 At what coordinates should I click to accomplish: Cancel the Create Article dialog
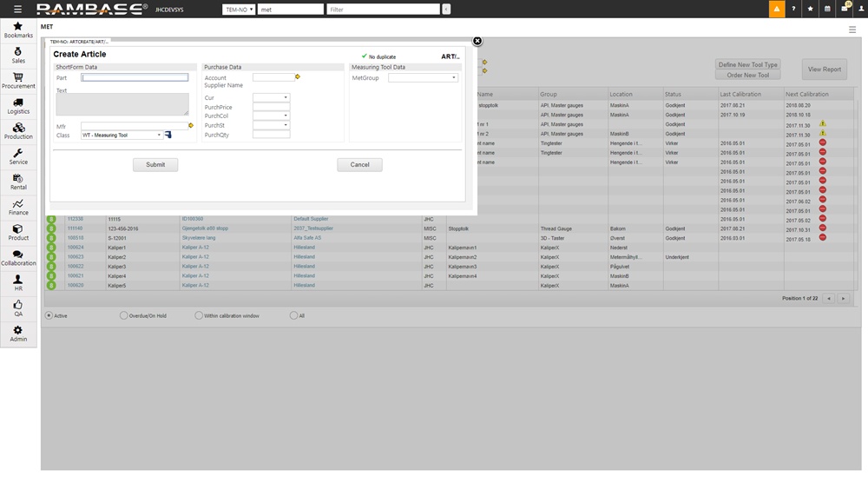[359, 164]
